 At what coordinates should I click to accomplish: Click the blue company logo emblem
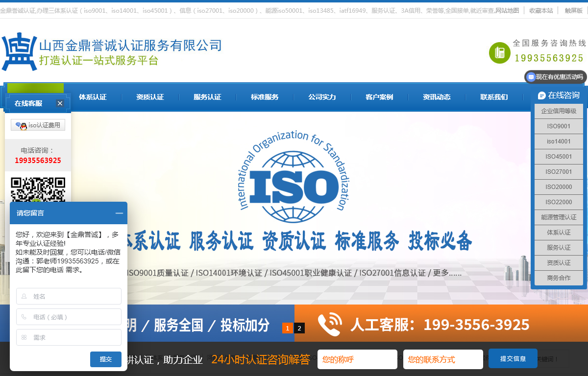[x=19, y=52]
